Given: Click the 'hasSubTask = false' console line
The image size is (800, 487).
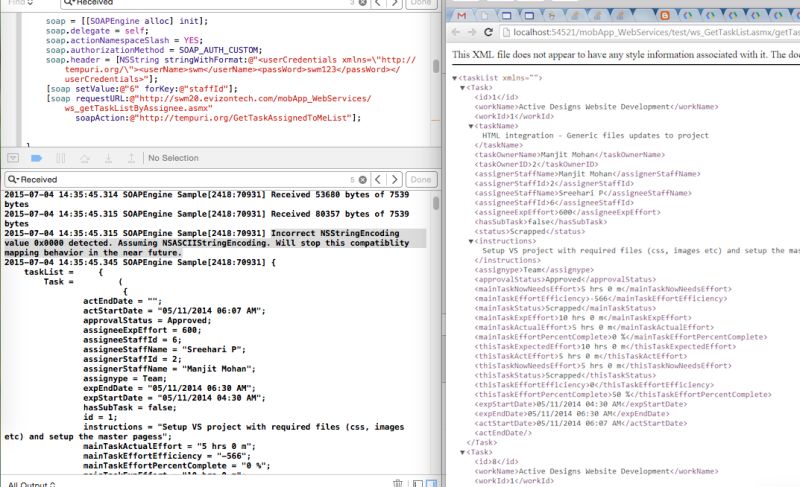Looking at the screenshot, I should point(130,407).
